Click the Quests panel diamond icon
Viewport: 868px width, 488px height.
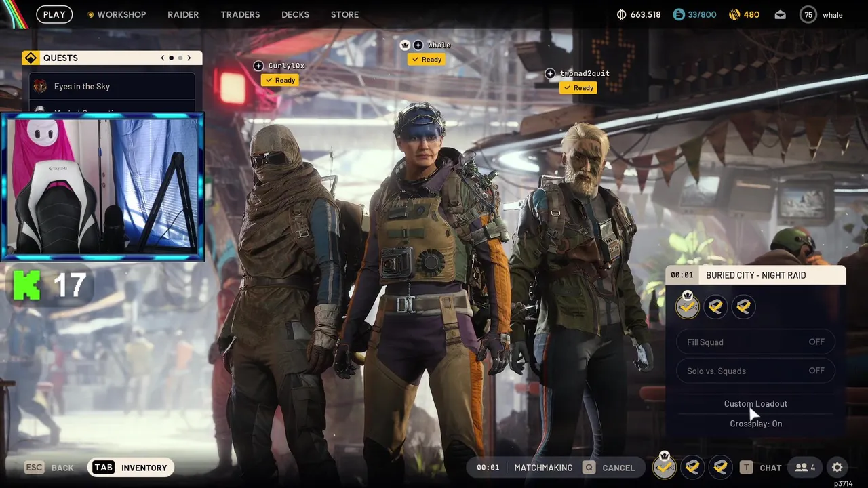point(31,58)
